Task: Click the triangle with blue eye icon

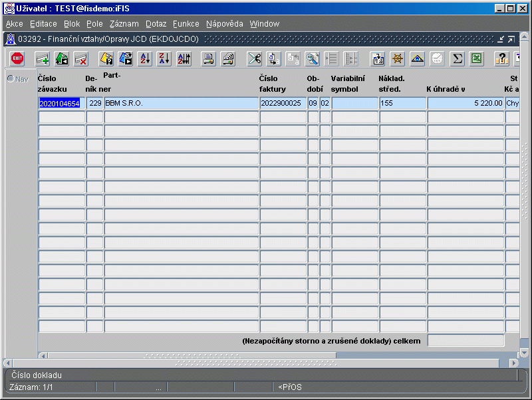Action: [417, 58]
